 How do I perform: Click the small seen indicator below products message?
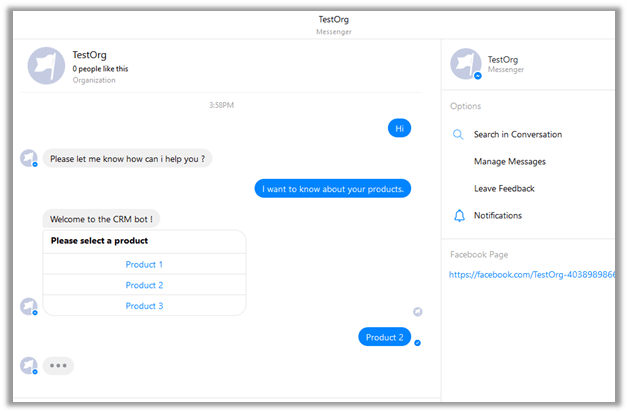418,312
